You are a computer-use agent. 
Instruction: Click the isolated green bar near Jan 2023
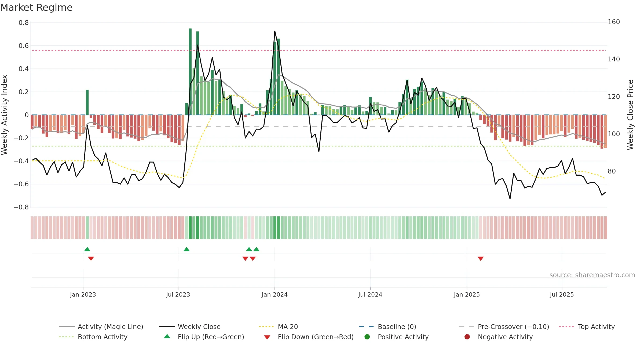click(87, 102)
